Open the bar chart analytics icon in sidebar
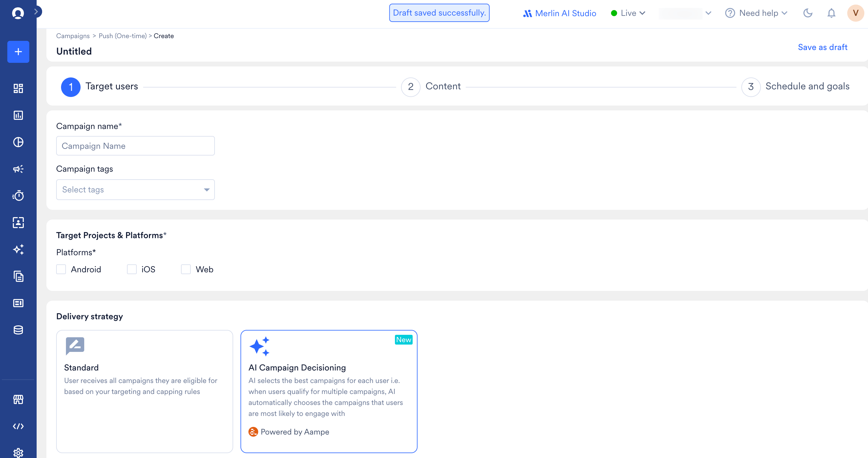This screenshot has height=458, width=868. 18,116
